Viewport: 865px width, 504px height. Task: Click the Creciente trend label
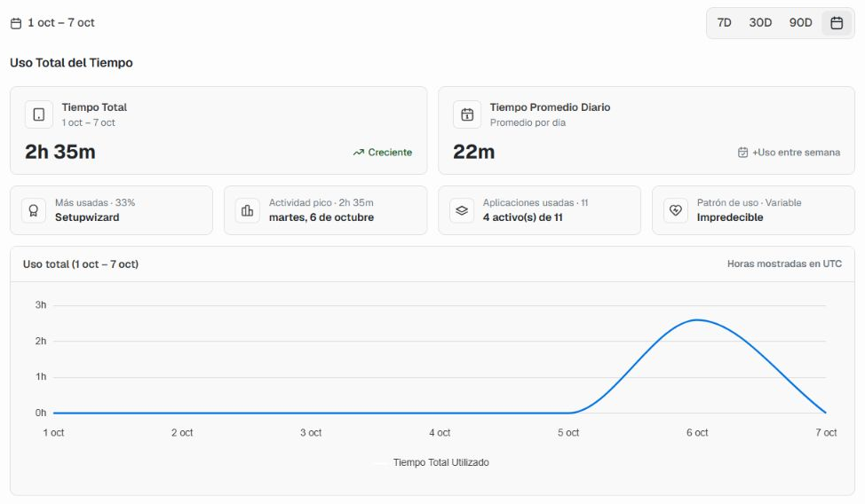390,153
